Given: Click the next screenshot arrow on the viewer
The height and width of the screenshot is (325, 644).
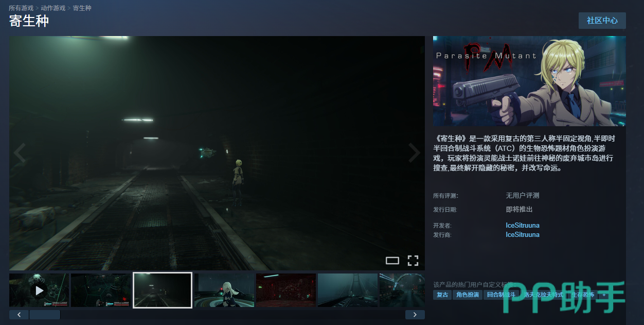Looking at the screenshot, I should tap(414, 153).
